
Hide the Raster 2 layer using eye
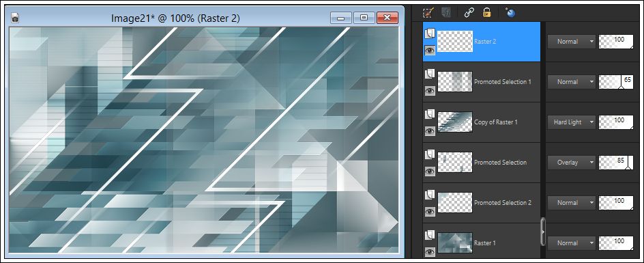tap(430, 51)
